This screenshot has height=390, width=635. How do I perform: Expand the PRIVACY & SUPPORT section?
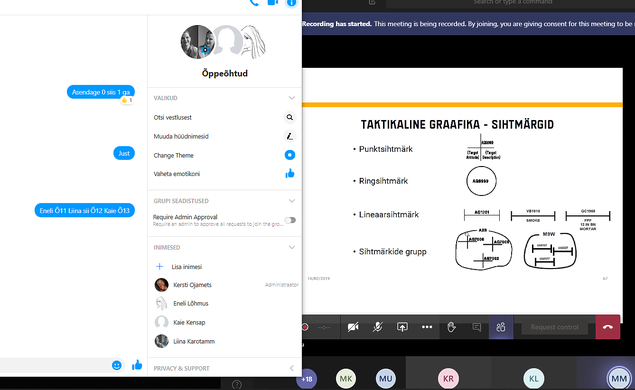pos(292,368)
